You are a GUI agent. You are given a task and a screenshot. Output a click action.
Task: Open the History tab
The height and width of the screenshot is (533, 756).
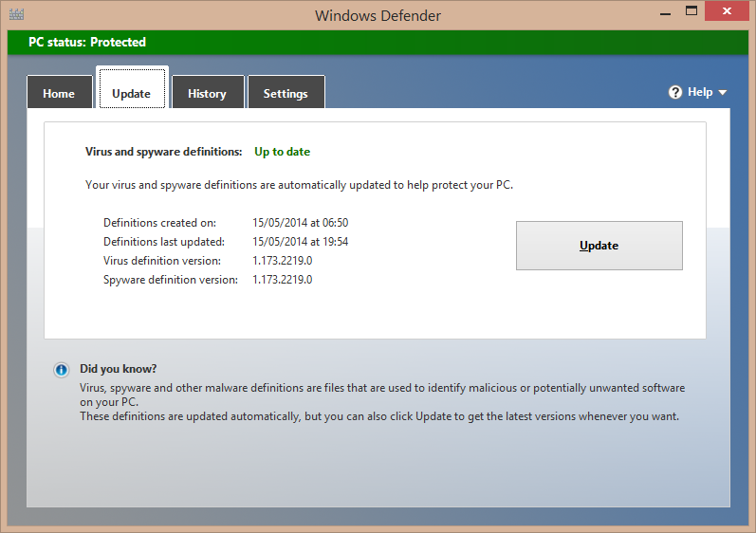(207, 93)
